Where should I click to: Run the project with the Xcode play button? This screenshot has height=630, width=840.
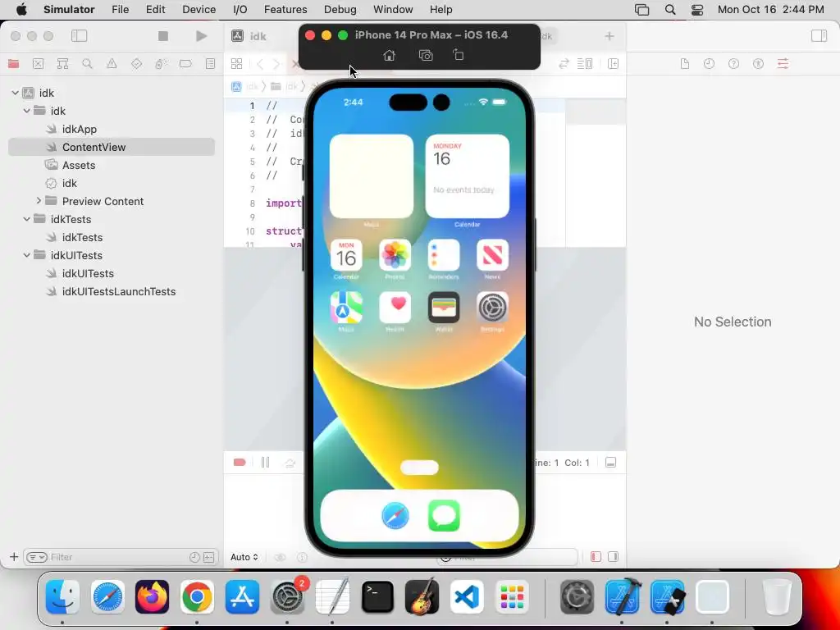pos(202,36)
